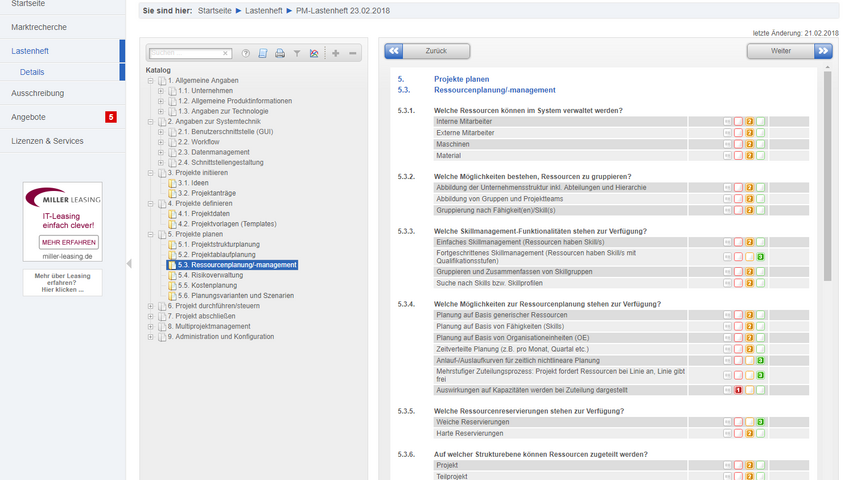Select green priority box for Maschinen
Image resolution: width=853 pixels, height=480 pixels.
(760, 144)
